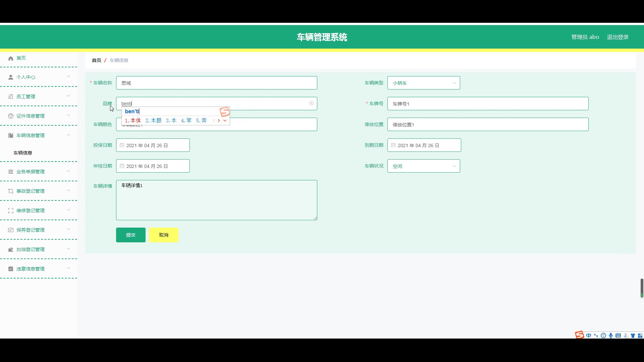Click the Sogou soft keyboard icon
This screenshot has width=644, height=362.
[x=618, y=336]
